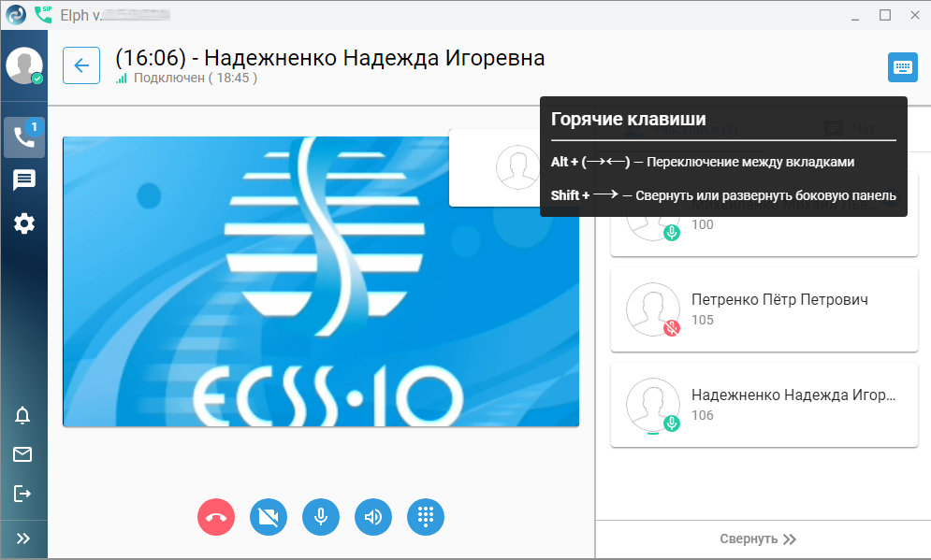This screenshot has width=931, height=560.
Task: Toggle mic badge of participant 100
Action: [x=672, y=233]
